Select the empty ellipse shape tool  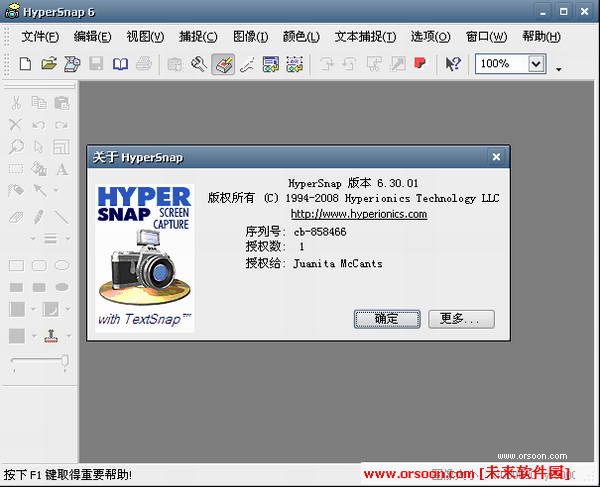tap(62, 265)
